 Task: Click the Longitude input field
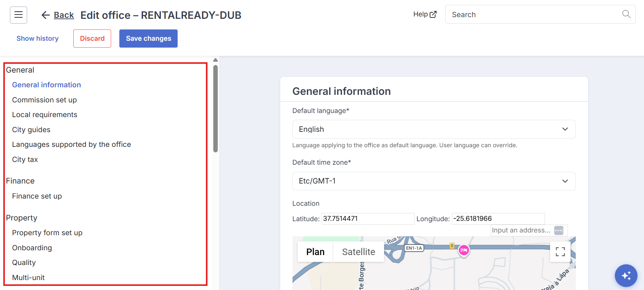coord(498,219)
